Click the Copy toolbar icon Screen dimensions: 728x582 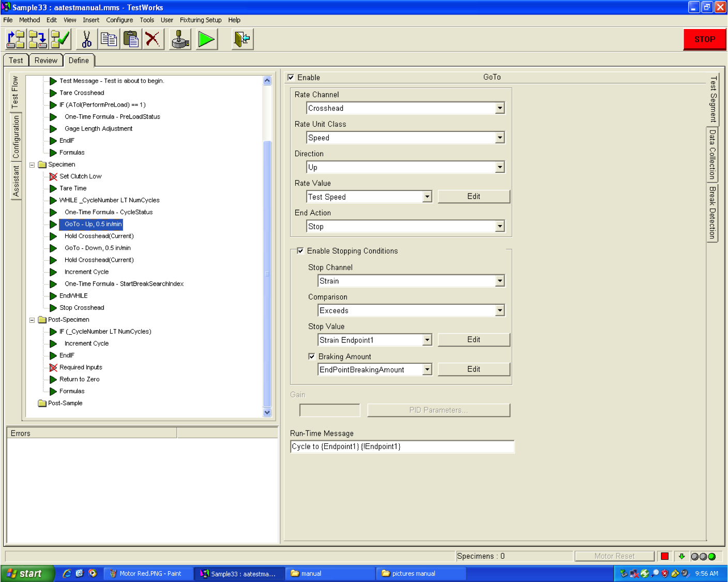109,39
